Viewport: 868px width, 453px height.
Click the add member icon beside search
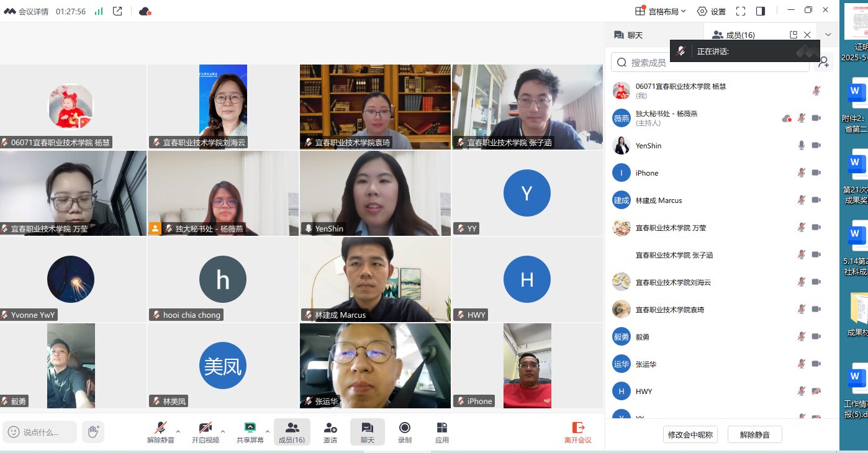[x=824, y=62]
